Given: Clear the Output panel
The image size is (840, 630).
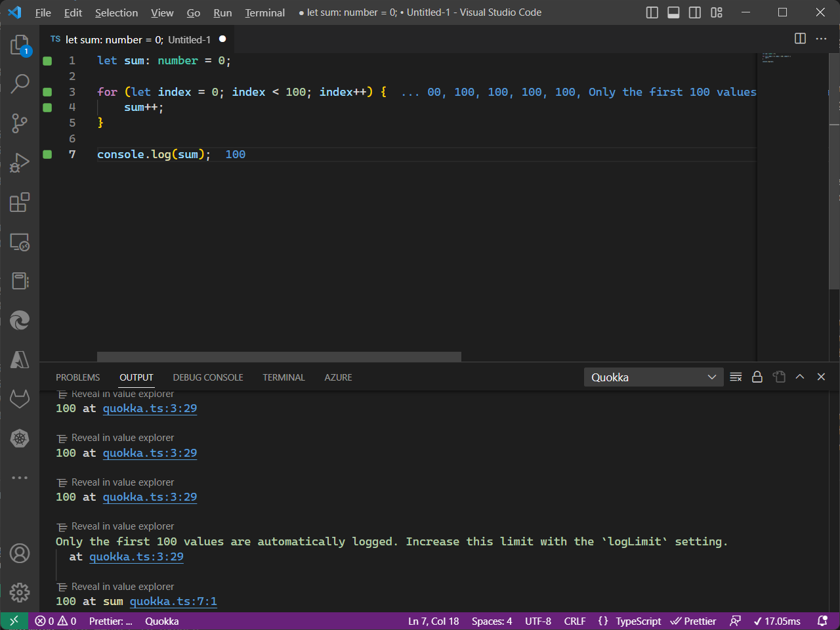Looking at the screenshot, I should (736, 377).
